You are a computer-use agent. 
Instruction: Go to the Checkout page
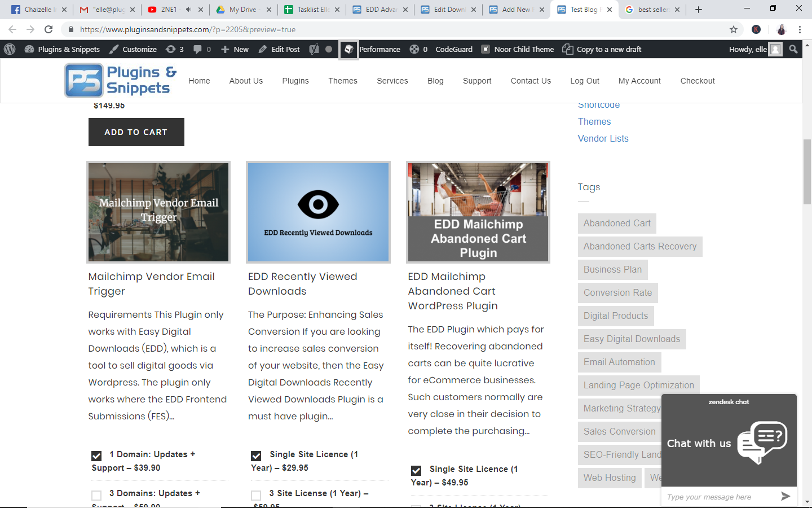[698, 81]
